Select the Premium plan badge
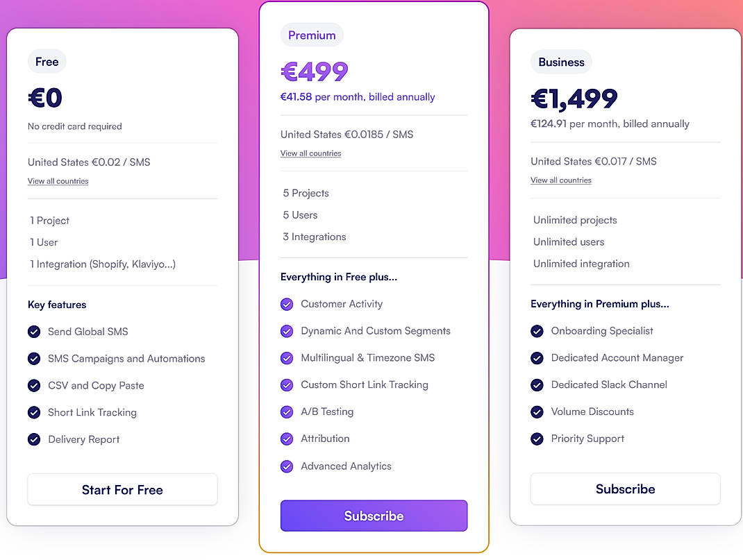Viewport: 743px width, 560px height. click(x=312, y=35)
